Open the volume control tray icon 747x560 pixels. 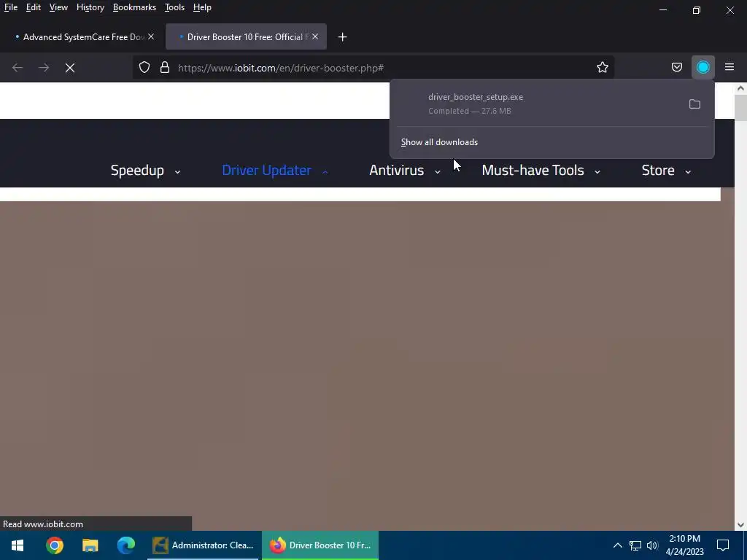tap(652, 545)
